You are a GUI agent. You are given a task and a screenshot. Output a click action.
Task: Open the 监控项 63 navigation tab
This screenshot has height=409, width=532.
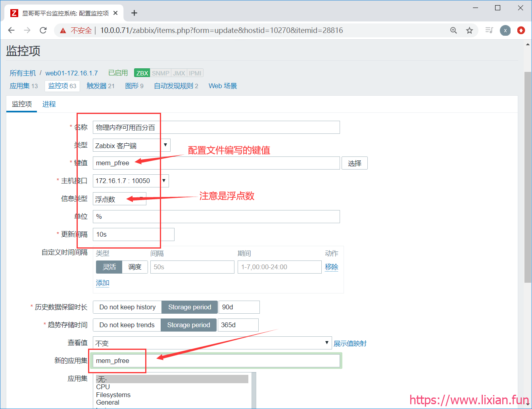pyautogui.click(x=62, y=86)
